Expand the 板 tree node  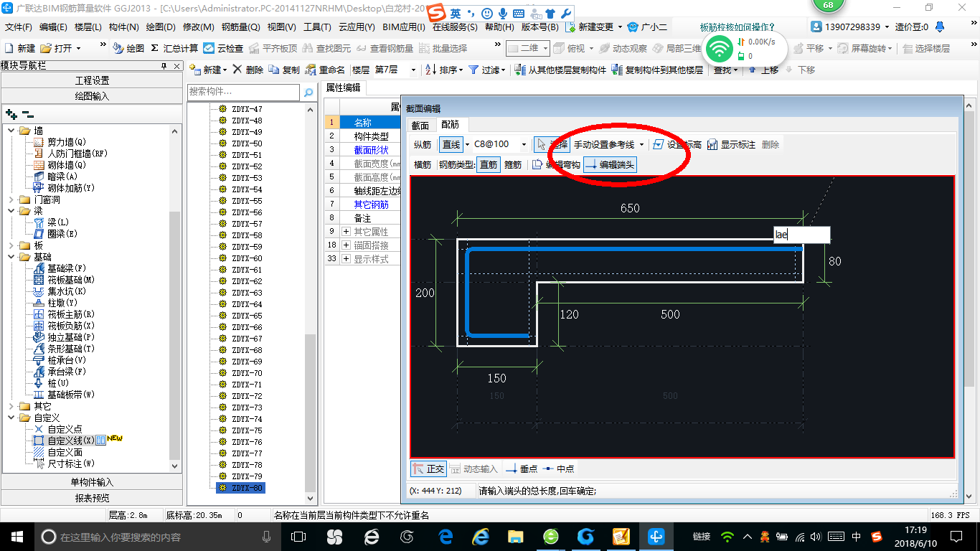(x=12, y=245)
